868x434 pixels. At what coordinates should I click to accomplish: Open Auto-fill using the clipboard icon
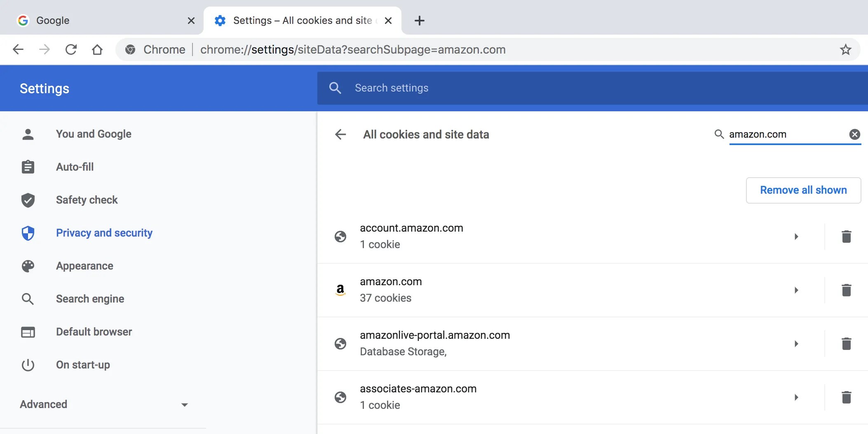click(28, 167)
